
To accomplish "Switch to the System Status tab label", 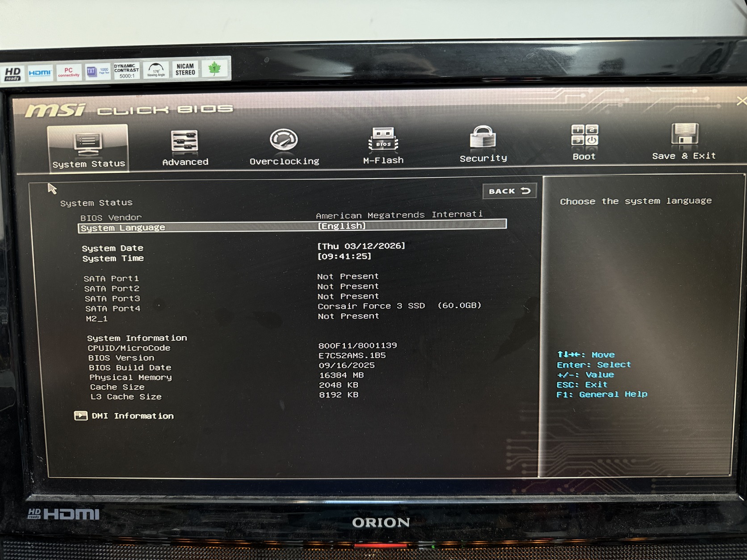I will pyautogui.click(x=89, y=164).
